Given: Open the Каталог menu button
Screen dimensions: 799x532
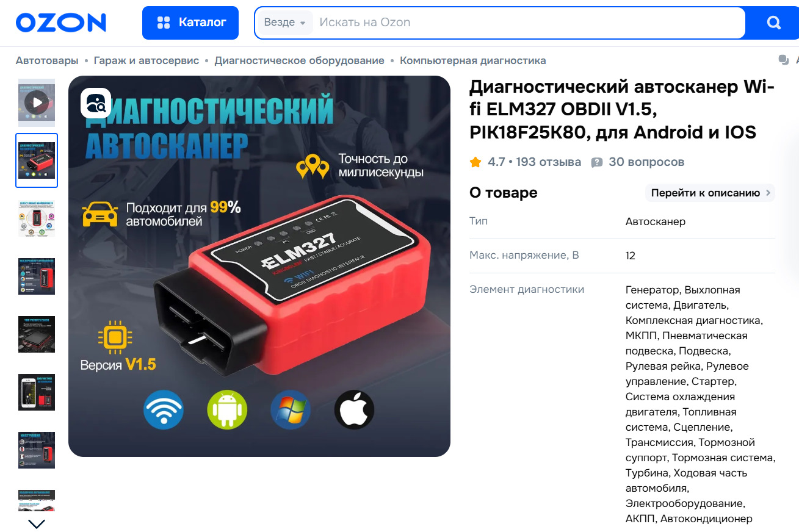Looking at the screenshot, I should pos(190,23).
